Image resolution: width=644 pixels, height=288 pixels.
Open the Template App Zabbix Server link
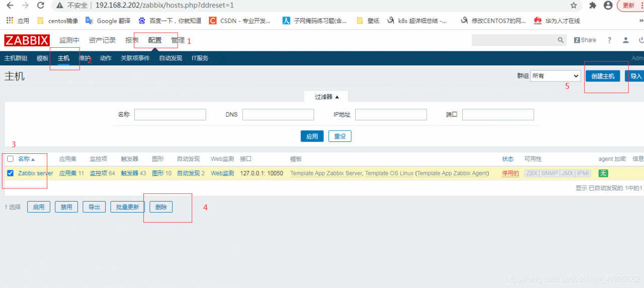pyautogui.click(x=326, y=173)
